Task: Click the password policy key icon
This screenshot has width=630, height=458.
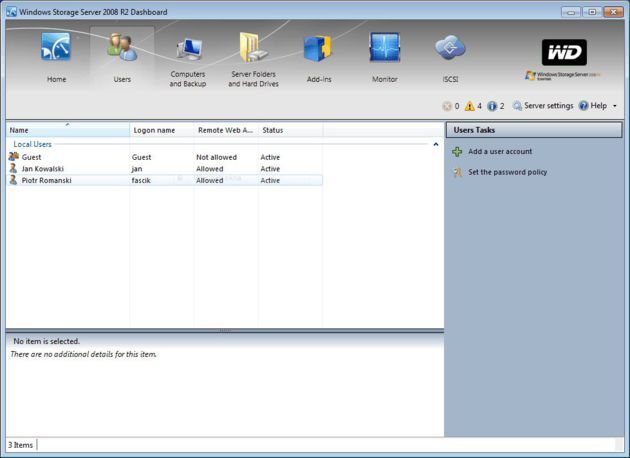Action: point(457,173)
